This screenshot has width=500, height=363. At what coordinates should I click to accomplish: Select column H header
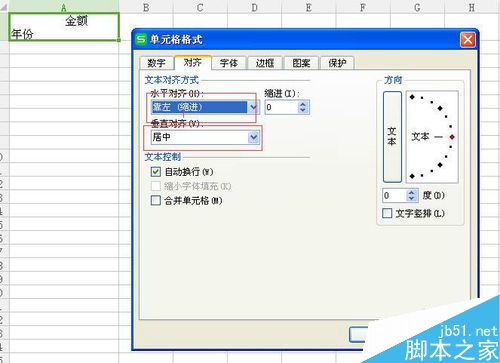[x=472, y=7]
